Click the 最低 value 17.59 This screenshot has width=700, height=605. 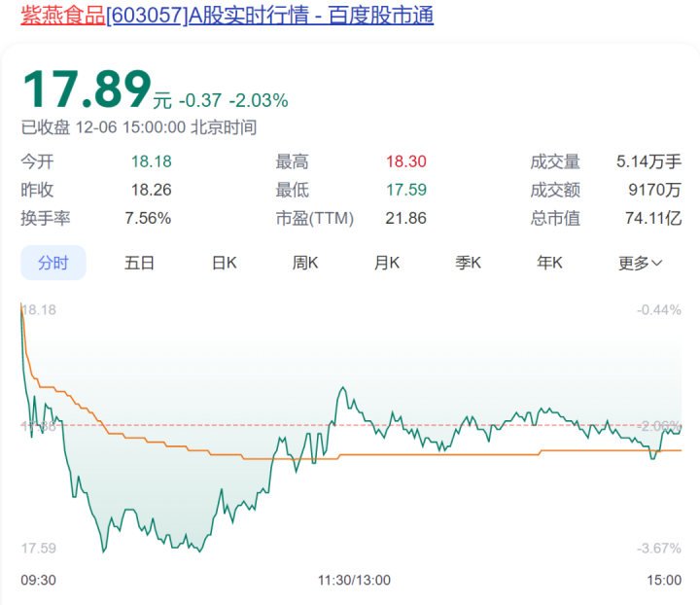click(x=406, y=190)
